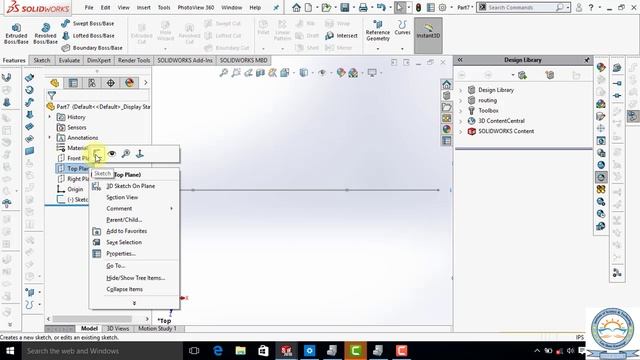The image size is (640, 360).
Task: Click Show eye icon in context toolbar
Action: tap(111, 154)
